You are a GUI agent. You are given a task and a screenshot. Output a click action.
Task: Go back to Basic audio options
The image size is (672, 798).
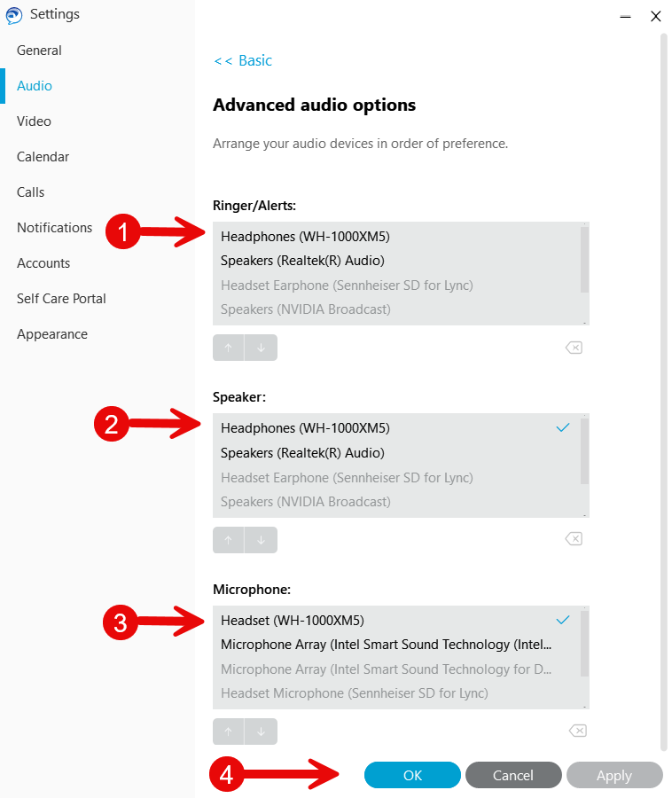243,60
